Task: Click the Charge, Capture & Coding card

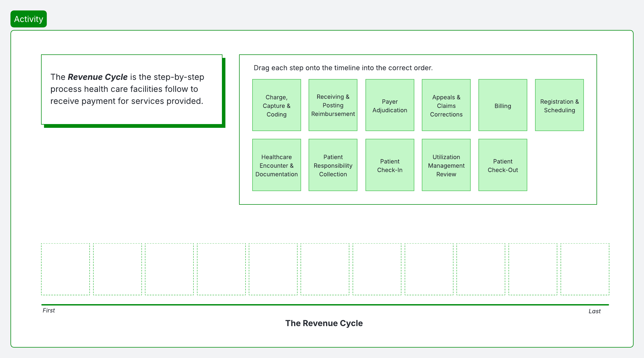Action: coord(276,105)
